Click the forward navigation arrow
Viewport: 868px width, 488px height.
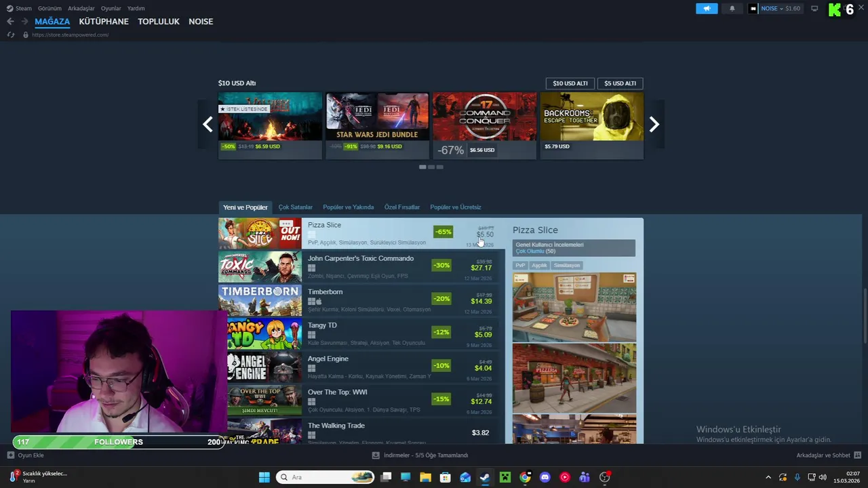(24, 22)
